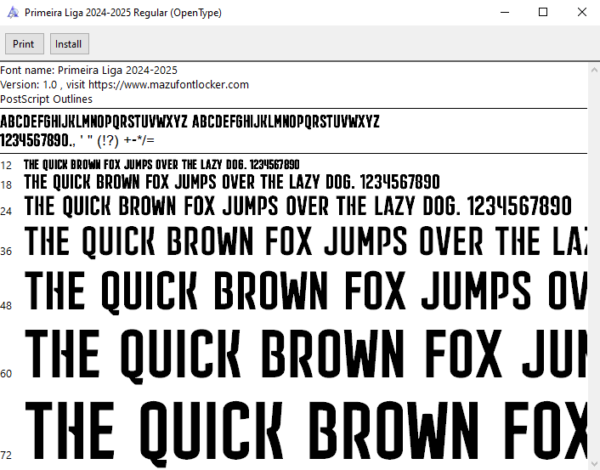Click the 72-point sample sentence
The image size is (600, 470).
coord(305,432)
